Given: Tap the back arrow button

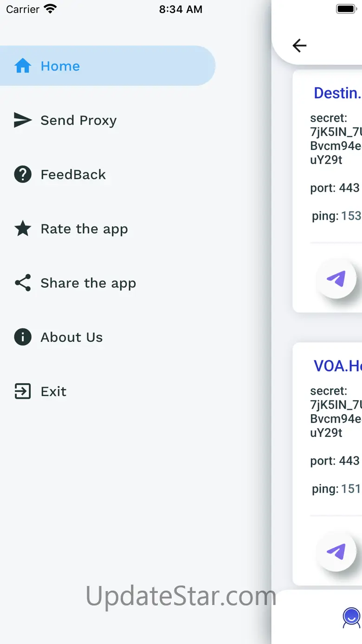Looking at the screenshot, I should (299, 46).
